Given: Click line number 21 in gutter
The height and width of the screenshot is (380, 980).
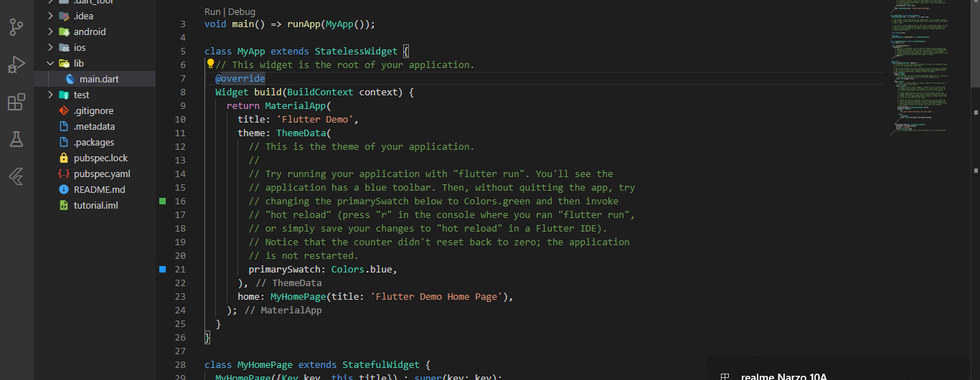Looking at the screenshot, I should pyautogui.click(x=180, y=269).
